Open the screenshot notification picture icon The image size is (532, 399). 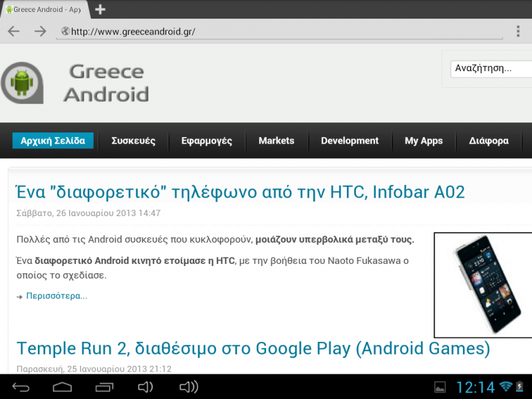point(440,387)
